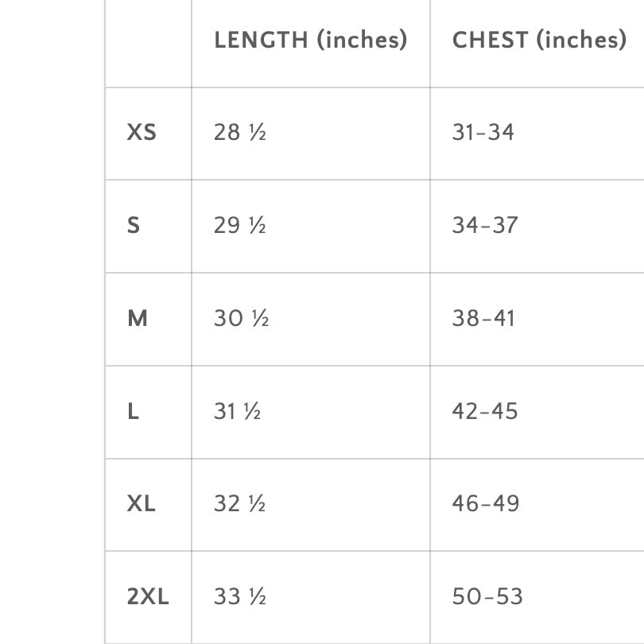Select the XS size row label
Image resolution: width=644 pixels, height=644 pixels.
pyautogui.click(x=142, y=133)
